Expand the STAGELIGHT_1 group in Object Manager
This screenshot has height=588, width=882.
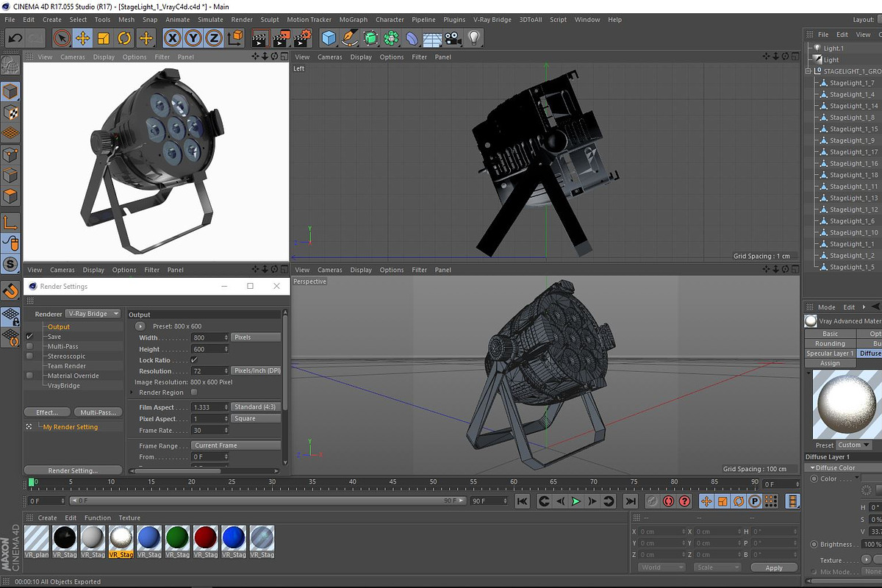809,71
